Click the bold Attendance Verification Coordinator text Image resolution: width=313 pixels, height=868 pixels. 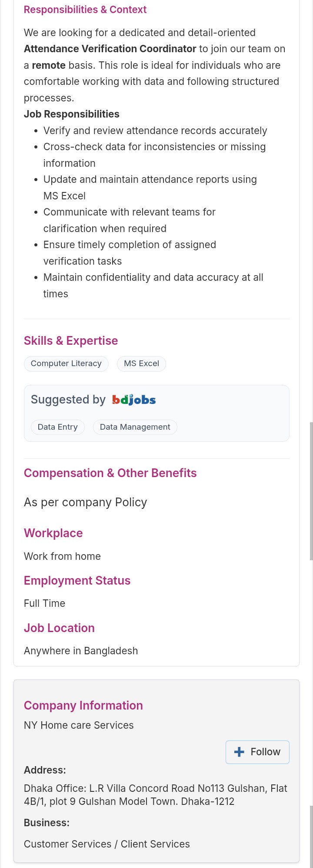click(110, 49)
